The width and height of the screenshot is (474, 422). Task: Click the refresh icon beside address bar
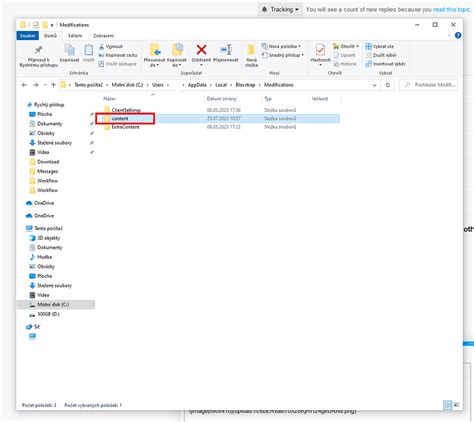point(388,85)
